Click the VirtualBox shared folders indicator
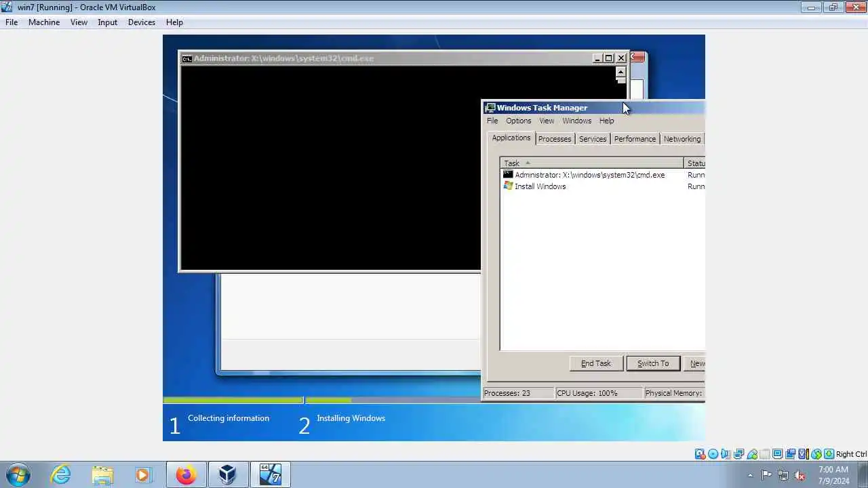Viewport: 868px width, 488px height. tap(764, 454)
